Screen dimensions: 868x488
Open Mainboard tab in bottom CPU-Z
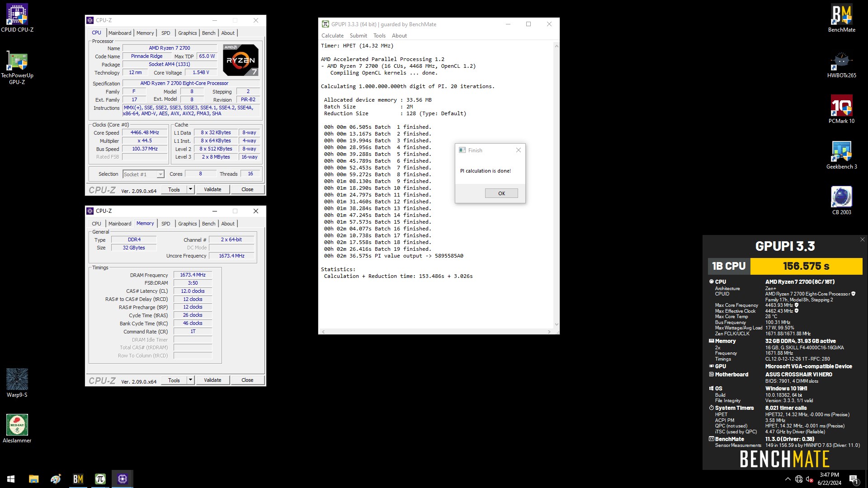(x=120, y=224)
